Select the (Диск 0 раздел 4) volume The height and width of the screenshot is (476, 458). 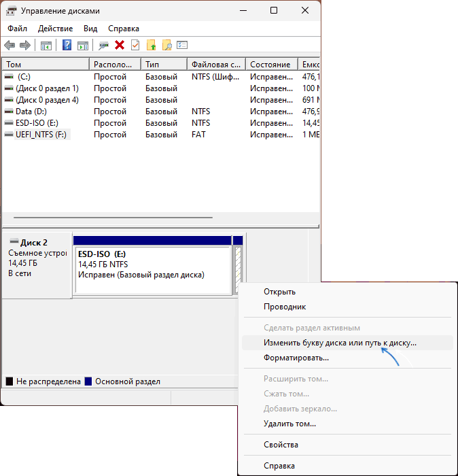click(47, 100)
